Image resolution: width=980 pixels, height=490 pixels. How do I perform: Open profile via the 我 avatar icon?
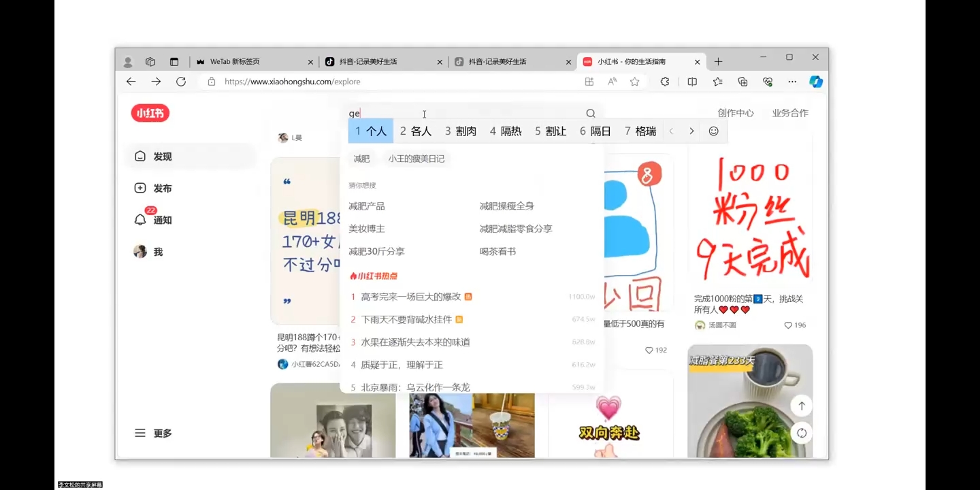pyautogui.click(x=140, y=251)
